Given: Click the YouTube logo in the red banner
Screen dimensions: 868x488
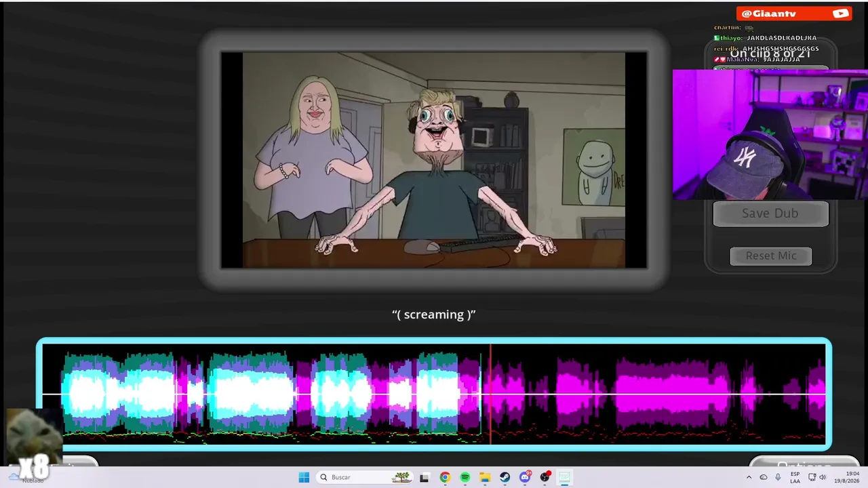Looking at the screenshot, I should coord(841,14).
